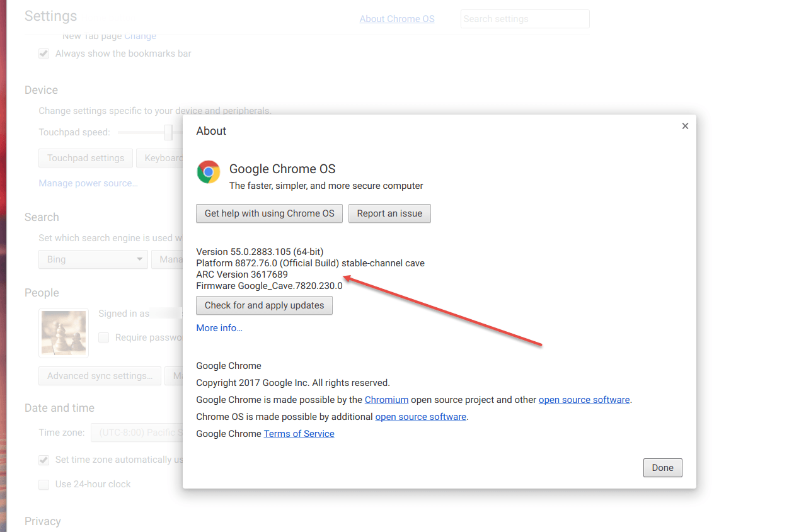Image resolution: width=794 pixels, height=532 pixels.
Task: Click the Done button
Action: pos(662,468)
